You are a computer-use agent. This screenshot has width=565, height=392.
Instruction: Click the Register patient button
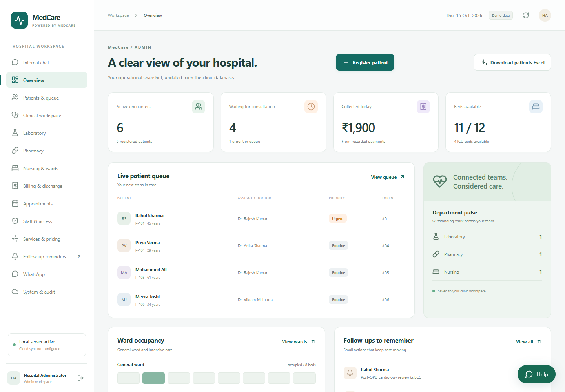pyautogui.click(x=365, y=62)
